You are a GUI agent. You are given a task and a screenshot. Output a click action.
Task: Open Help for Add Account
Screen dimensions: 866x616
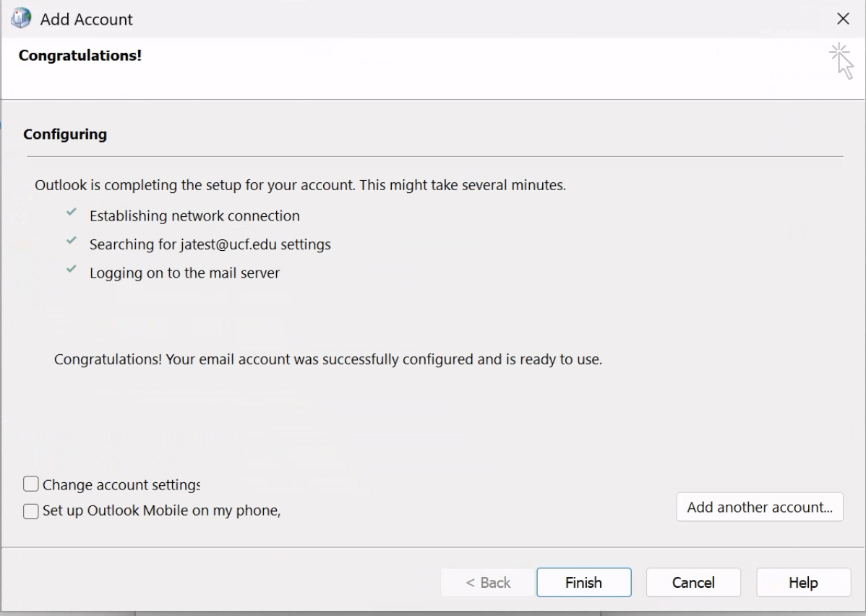(803, 582)
